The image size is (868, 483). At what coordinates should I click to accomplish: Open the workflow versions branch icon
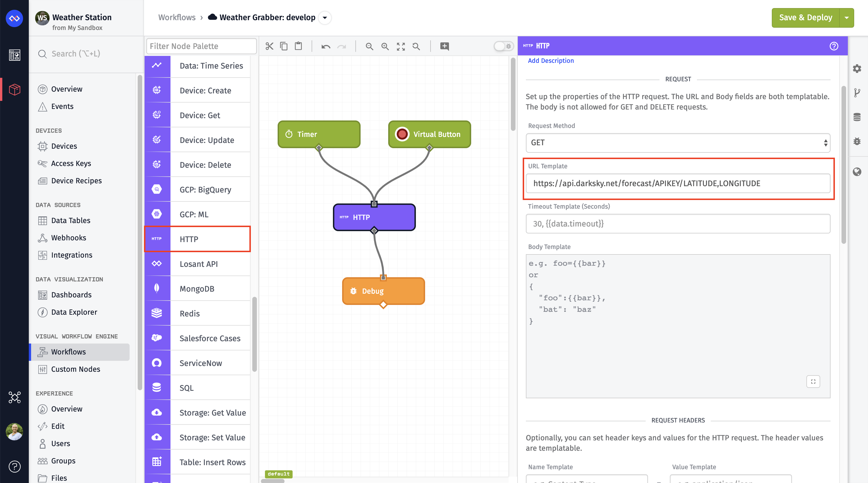pos(857,93)
